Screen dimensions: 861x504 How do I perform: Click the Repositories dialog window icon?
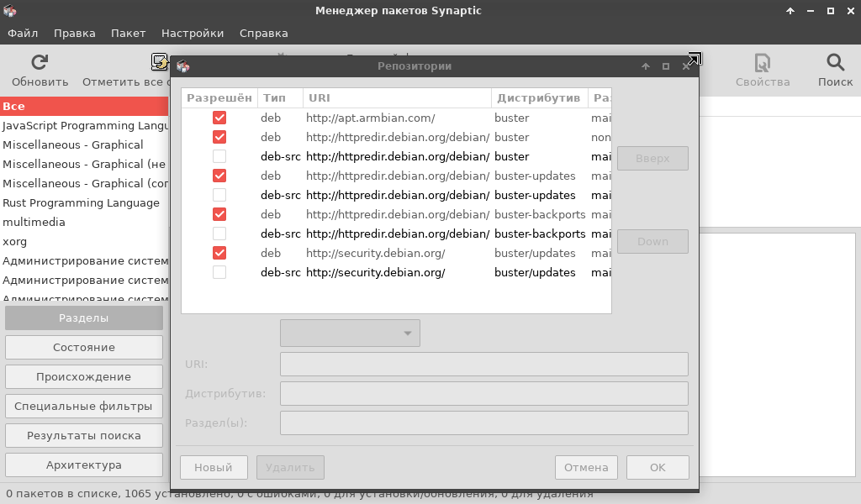pyautogui.click(x=182, y=66)
